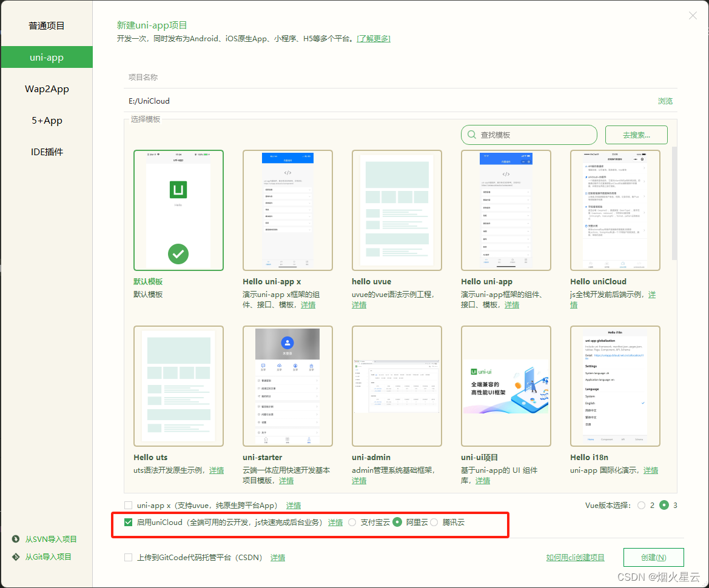The image size is (709, 588).
Task: Select Vue version 3 radio button
Action: point(664,506)
